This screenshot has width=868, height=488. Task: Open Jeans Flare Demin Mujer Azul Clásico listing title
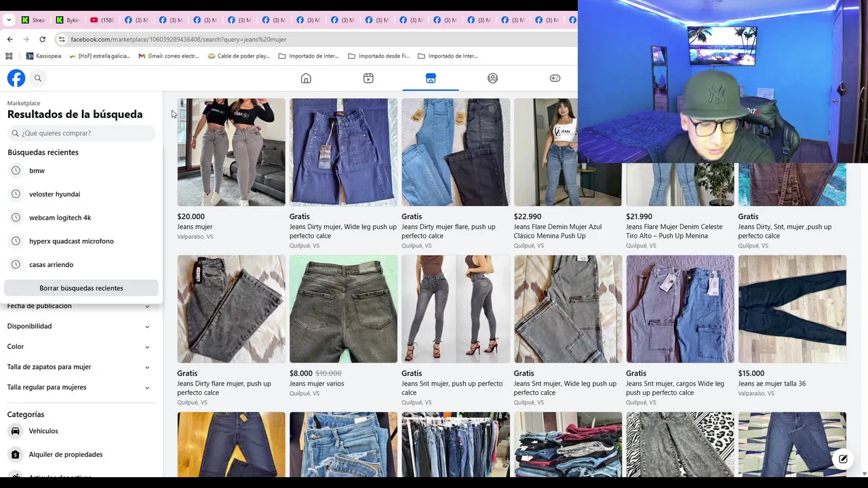(x=557, y=231)
